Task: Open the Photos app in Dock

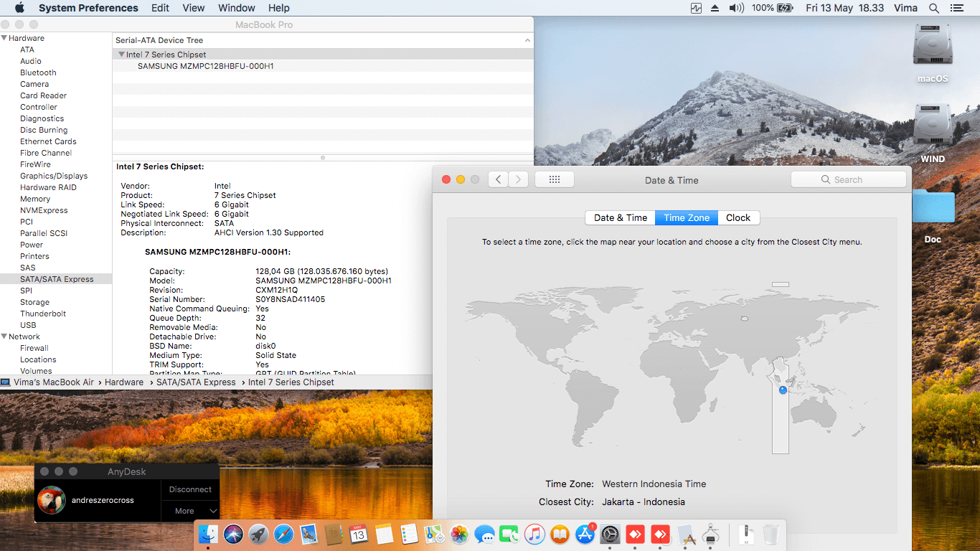Action: click(459, 534)
